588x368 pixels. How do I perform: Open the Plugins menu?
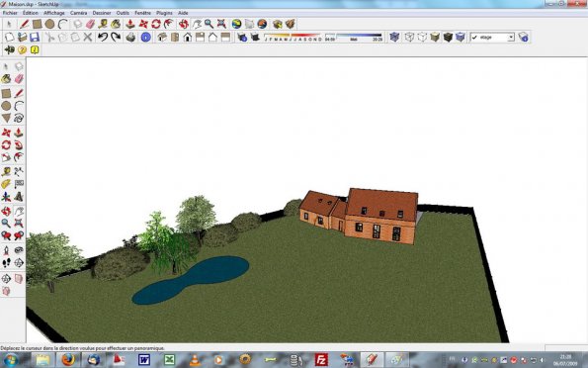164,13
